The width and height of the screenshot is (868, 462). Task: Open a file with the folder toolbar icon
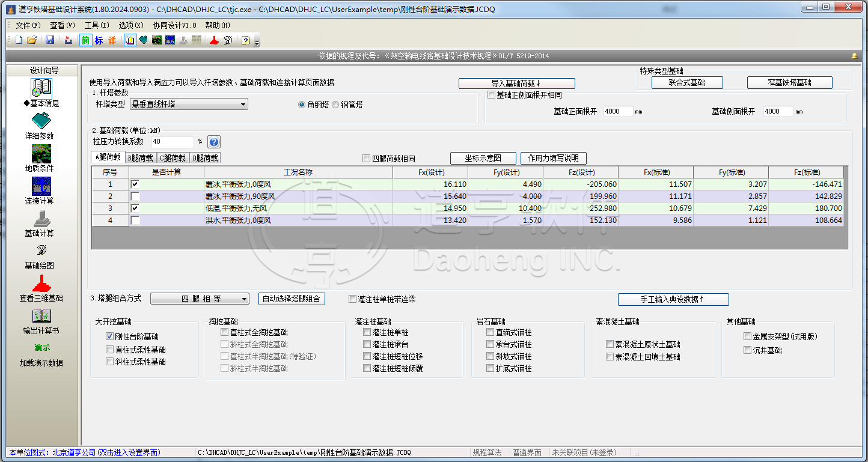(x=32, y=40)
